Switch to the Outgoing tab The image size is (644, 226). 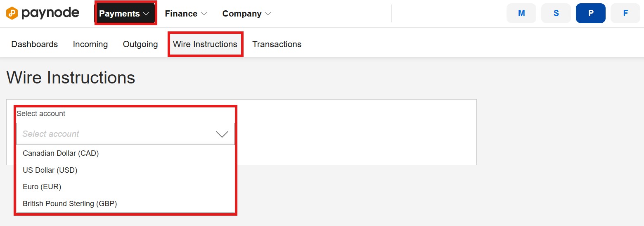(140, 44)
